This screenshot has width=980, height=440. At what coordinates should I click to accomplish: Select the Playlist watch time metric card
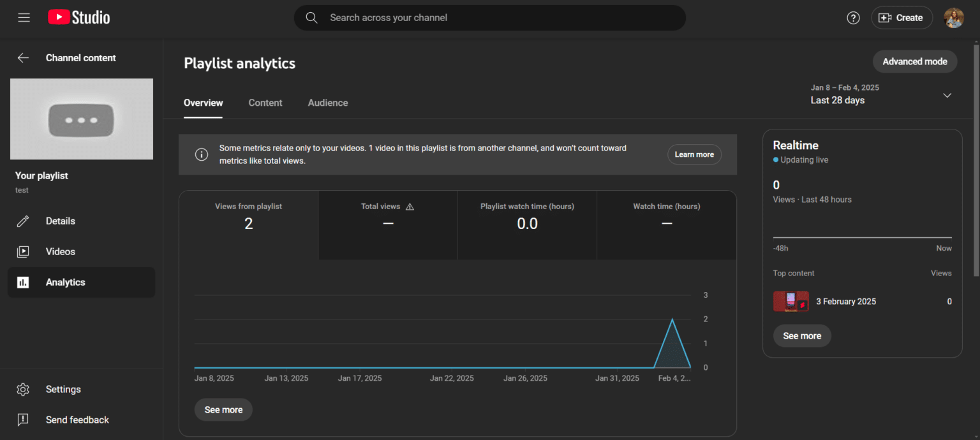pyautogui.click(x=527, y=216)
